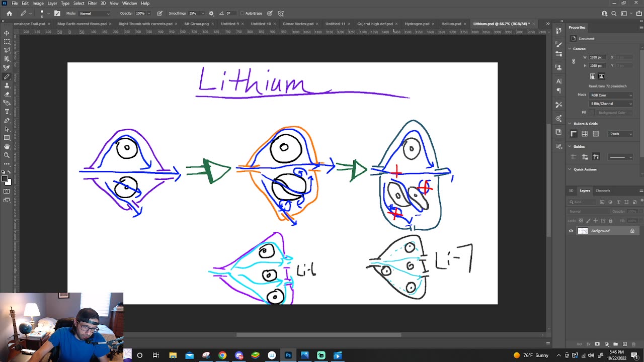Collapse the Canvas section
Image resolution: width=644 pixels, height=362 pixels.
coord(570,49)
